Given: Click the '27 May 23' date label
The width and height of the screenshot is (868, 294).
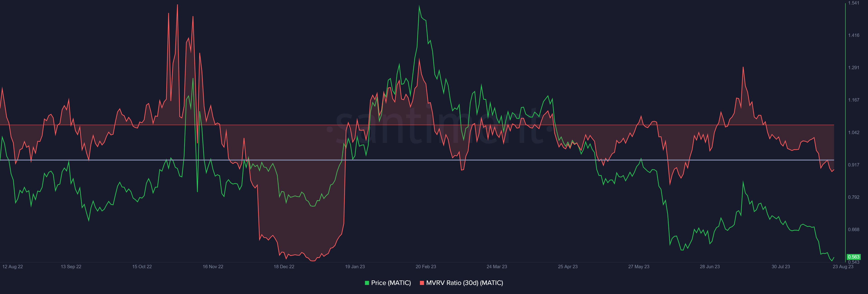Looking at the screenshot, I should [x=639, y=267].
